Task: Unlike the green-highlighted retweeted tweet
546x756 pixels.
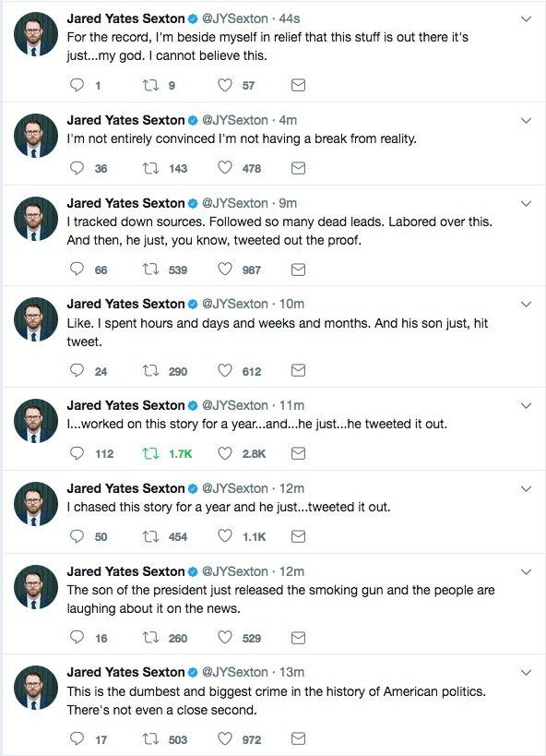Action: [224, 454]
